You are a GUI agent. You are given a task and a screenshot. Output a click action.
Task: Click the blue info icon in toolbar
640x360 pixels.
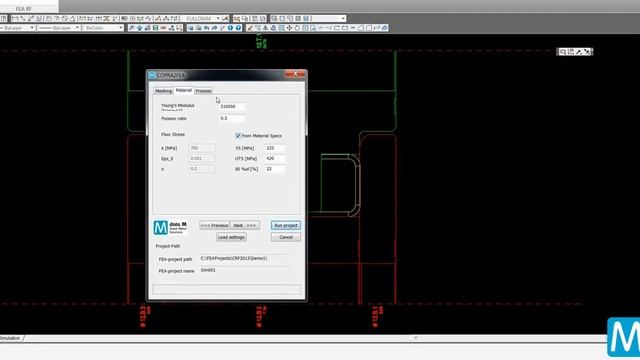230,28
